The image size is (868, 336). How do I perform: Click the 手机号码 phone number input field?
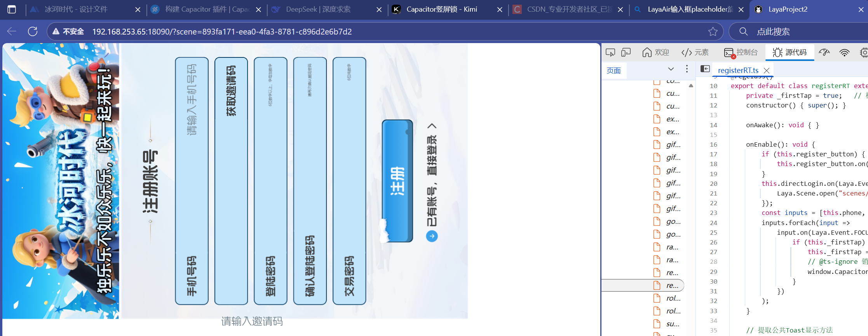pyautogui.click(x=192, y=181)
